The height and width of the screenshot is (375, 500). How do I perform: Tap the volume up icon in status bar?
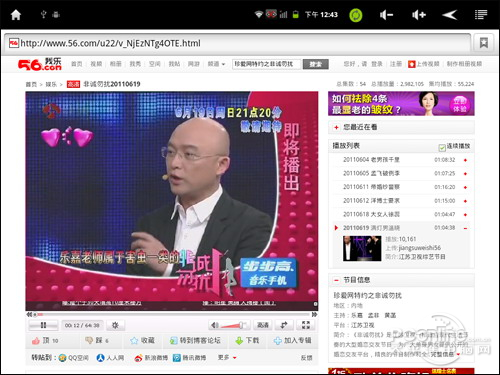point(419,15)
